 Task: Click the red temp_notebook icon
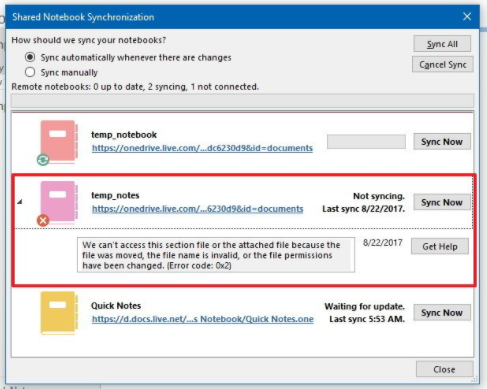[x=59, y=141]
